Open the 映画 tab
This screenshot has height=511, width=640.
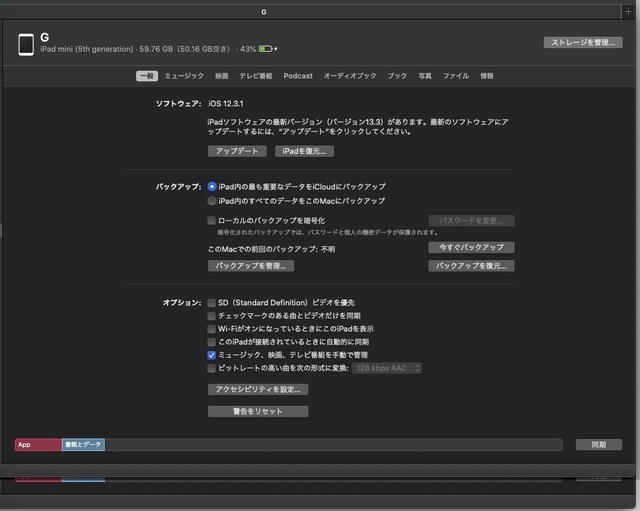pos(222,76)
